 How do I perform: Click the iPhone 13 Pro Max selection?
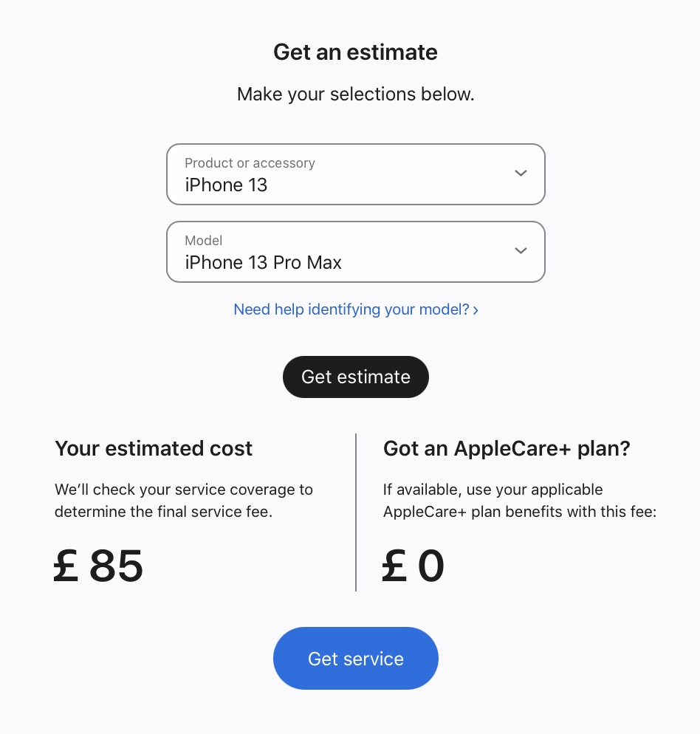[263, 262]
